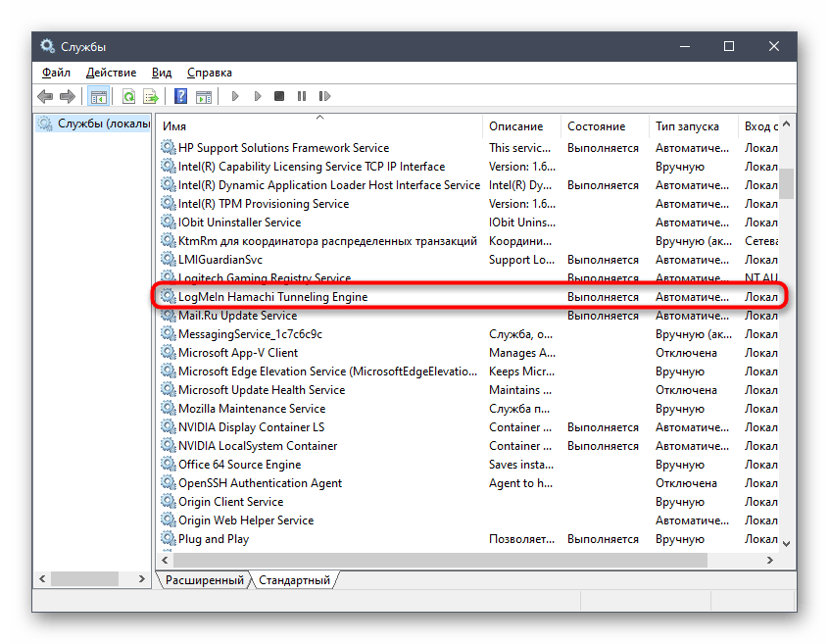Click the second play arrow toolbar icon
Viewport: 829px width, 644px height.
[258, 96]
